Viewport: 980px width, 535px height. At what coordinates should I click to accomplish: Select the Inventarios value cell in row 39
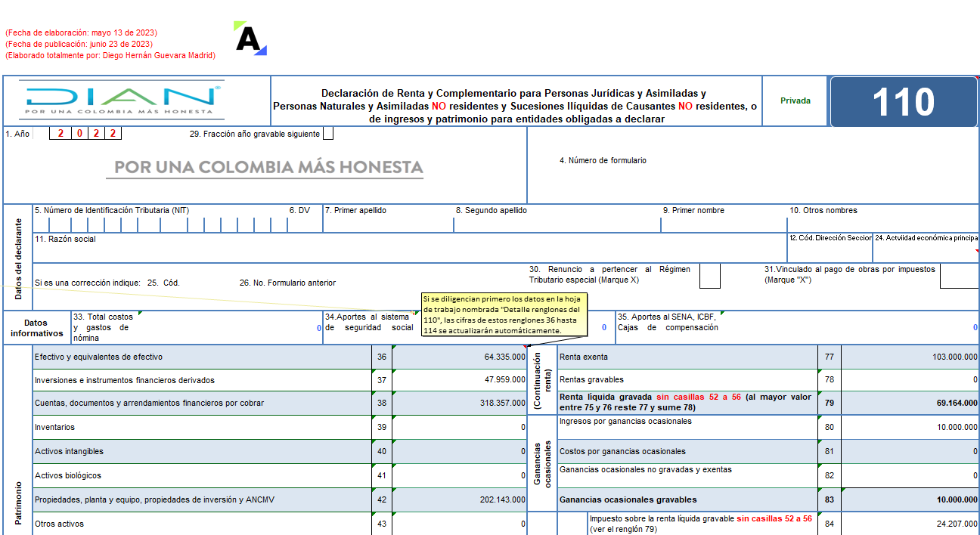tap(460, 427)
